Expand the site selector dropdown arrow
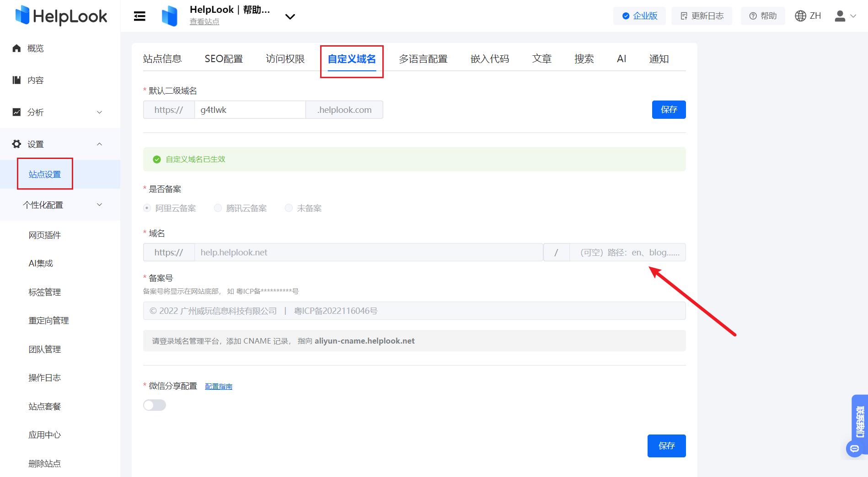The width and height of the screenshot is (868, 477). point(290,16)
